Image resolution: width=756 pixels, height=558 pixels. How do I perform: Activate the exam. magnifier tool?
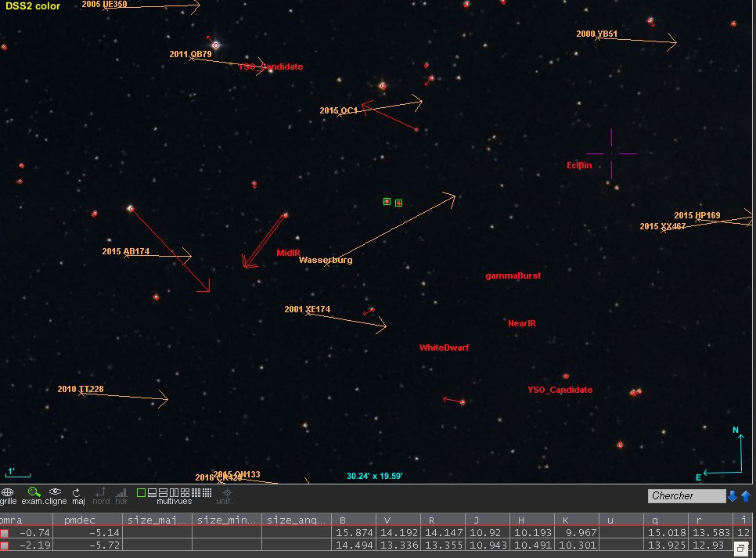33,493
